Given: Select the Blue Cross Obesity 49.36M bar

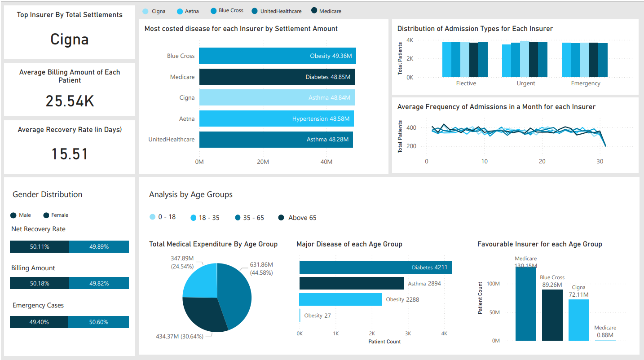Looking at the screenshot, I should coord(278,56).
